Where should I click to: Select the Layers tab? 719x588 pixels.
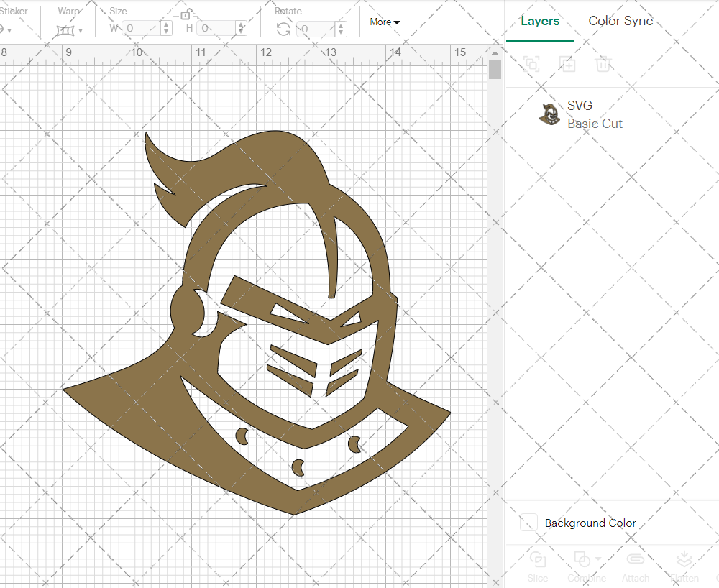[540, 21]
